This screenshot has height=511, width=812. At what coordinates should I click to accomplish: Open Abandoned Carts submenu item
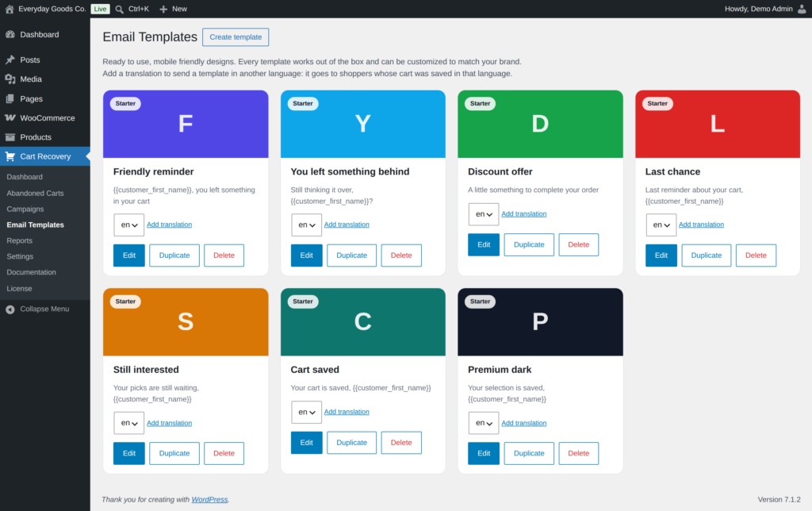(35, 193)
